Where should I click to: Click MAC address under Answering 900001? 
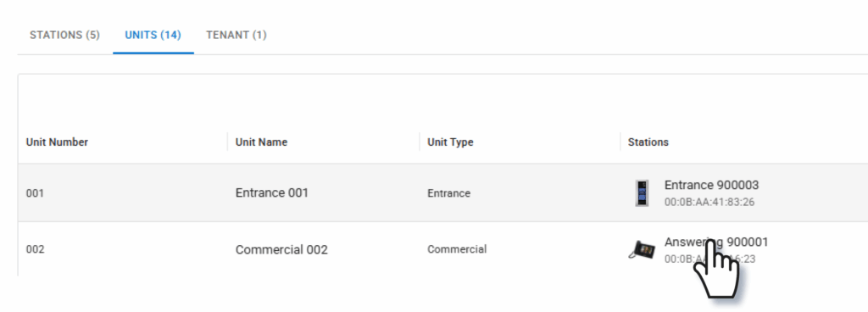[709, 259]
